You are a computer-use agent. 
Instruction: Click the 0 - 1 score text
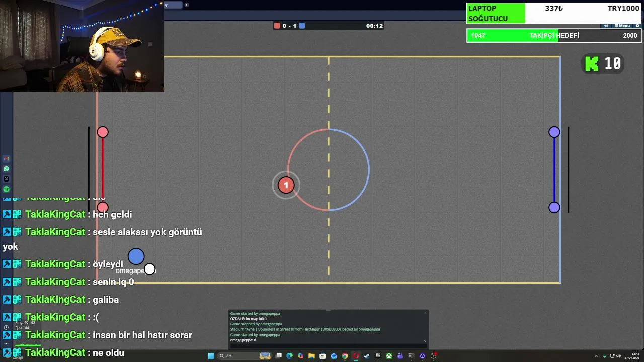pos(289,26)
